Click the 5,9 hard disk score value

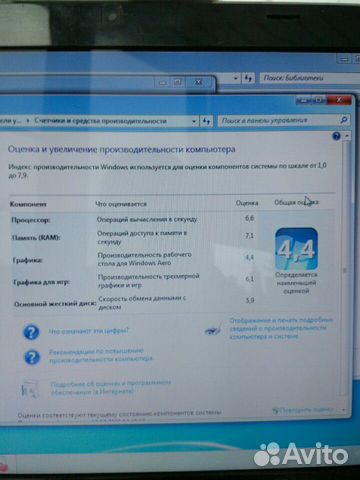pyautogui.click(x=250, y=300)
